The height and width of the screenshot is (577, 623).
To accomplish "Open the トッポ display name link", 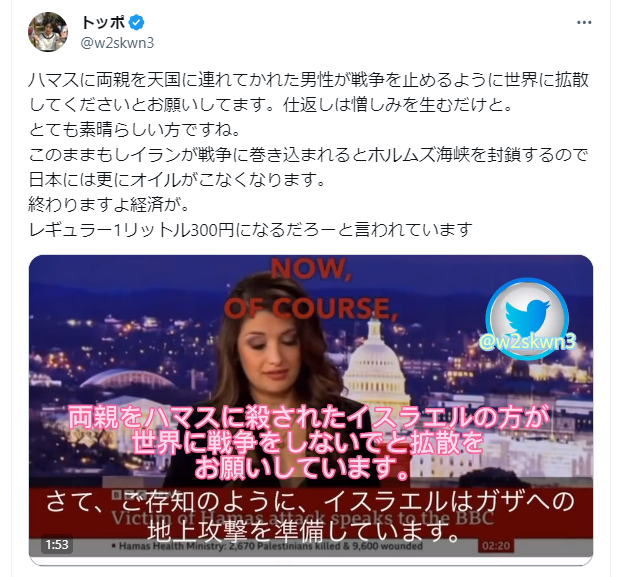I will [104, 23].
